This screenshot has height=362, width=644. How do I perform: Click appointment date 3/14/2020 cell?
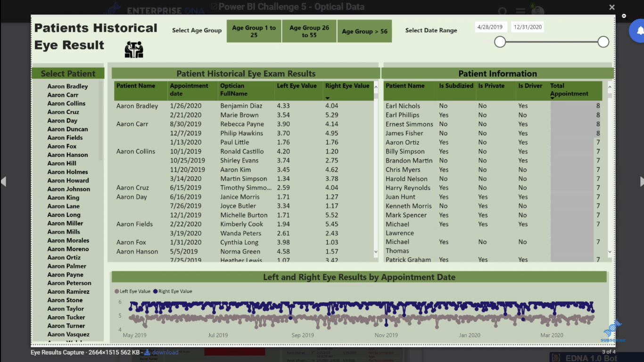click(x=186, y=179)
